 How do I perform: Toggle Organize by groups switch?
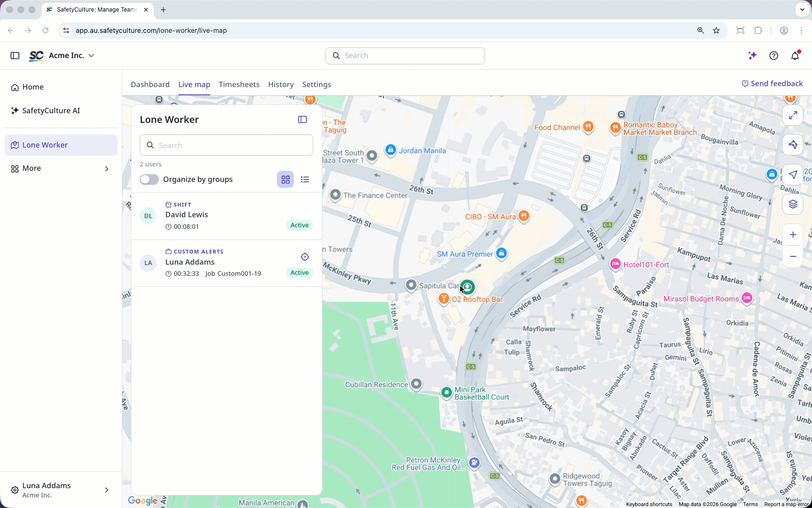pos(149,179)
